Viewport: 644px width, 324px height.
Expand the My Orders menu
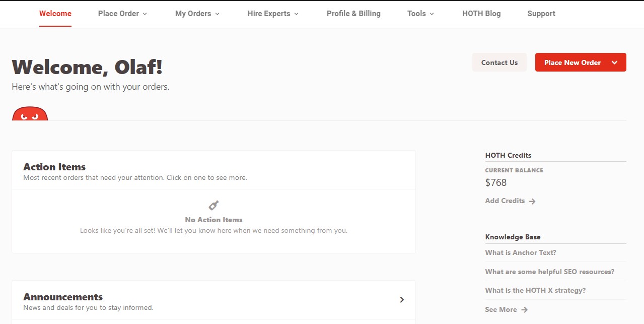click(x=197, y=14)
